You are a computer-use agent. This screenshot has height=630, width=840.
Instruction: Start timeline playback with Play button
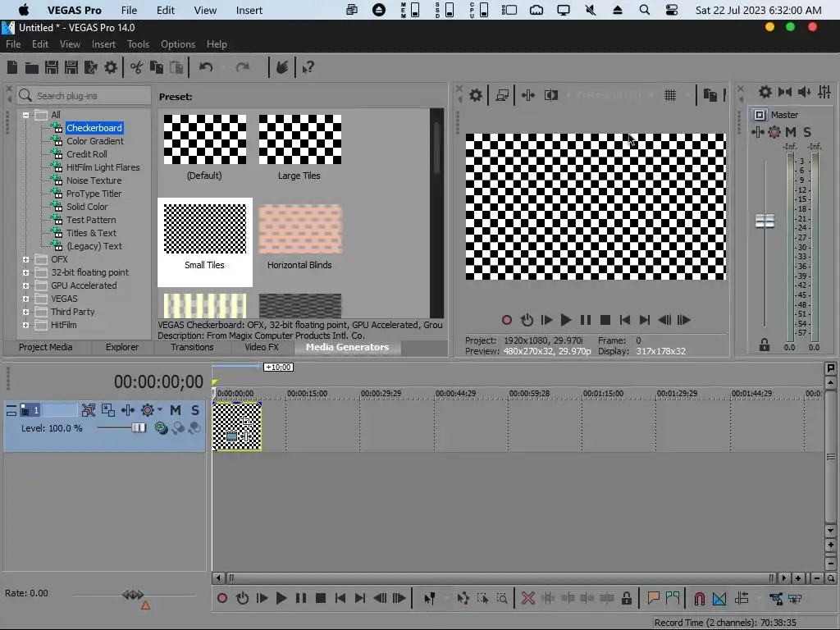pyautogui.click(x=281, y=598)
